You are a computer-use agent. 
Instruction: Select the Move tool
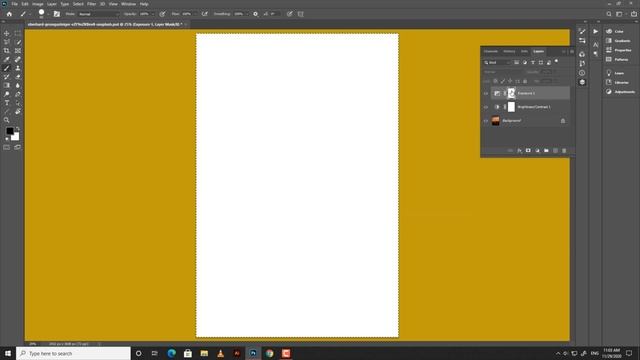[x=7, y=33]
